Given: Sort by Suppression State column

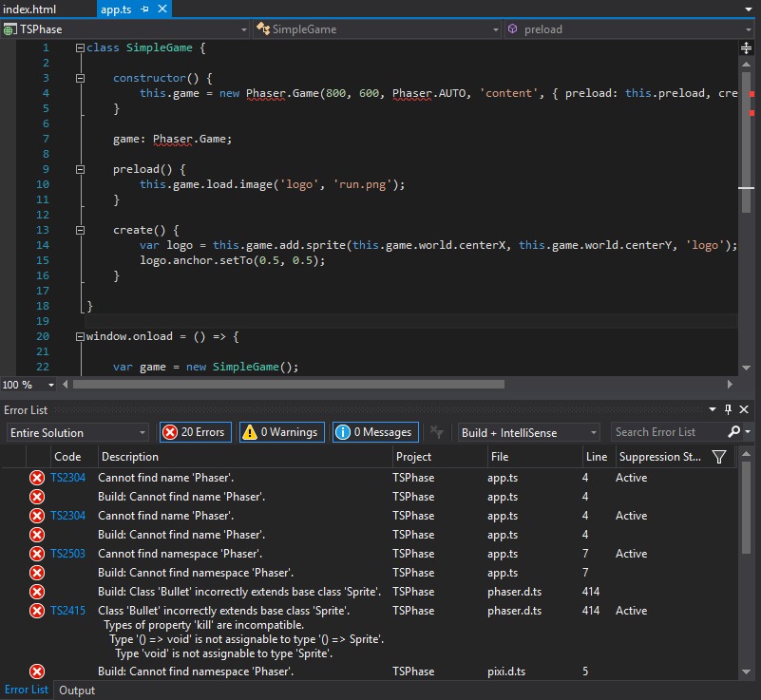Looking at the screenshot, I should pos(660,457).
